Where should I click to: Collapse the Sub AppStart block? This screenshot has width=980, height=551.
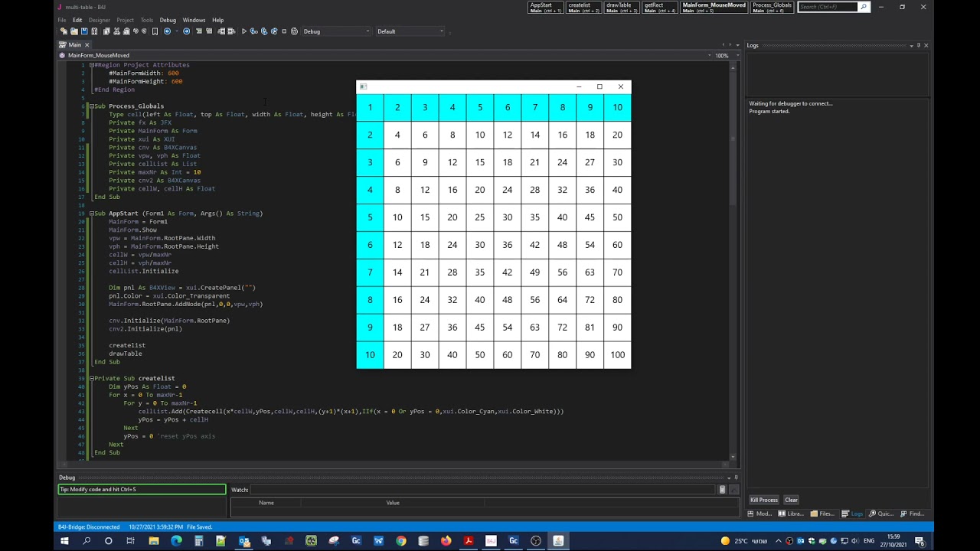tap(92, 214)
